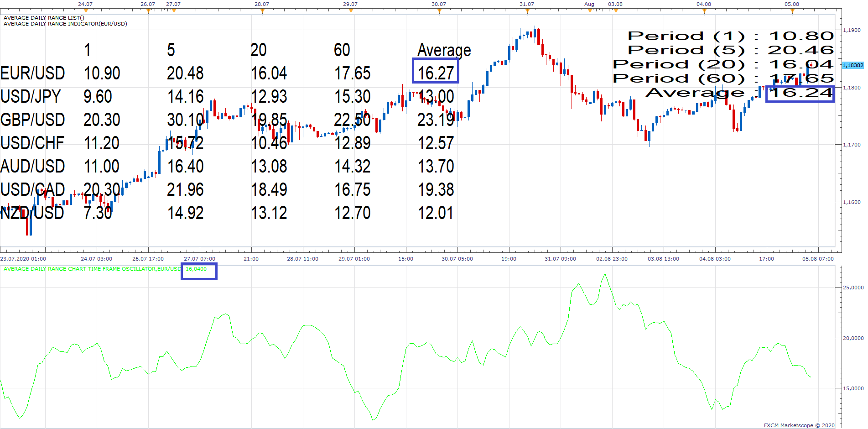
Task: Select the GBP/USD 1-period value 20.30
Action: pyautogui.click(x=102, y=120)
